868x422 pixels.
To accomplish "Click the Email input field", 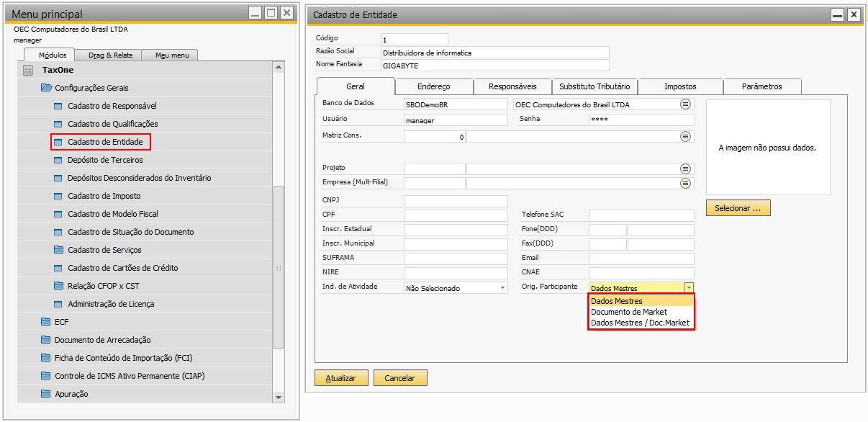I will pyautogui.click(x=641, y=259).
